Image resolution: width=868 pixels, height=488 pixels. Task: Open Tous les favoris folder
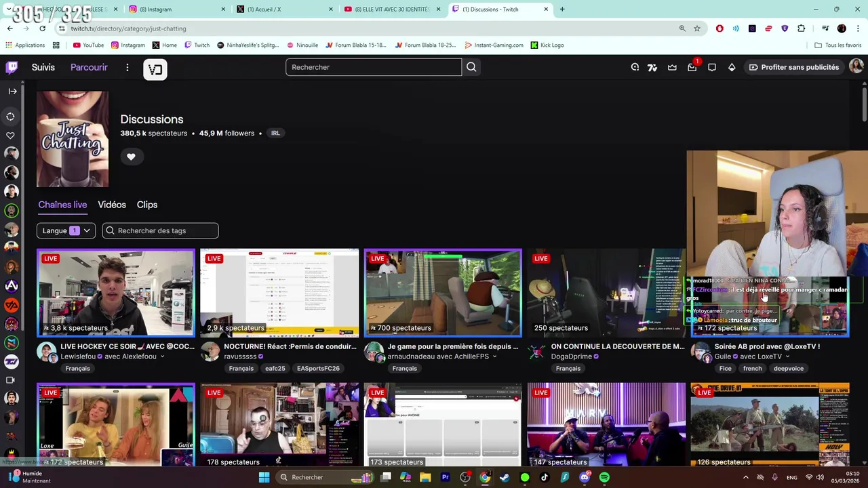click(838, 45)
